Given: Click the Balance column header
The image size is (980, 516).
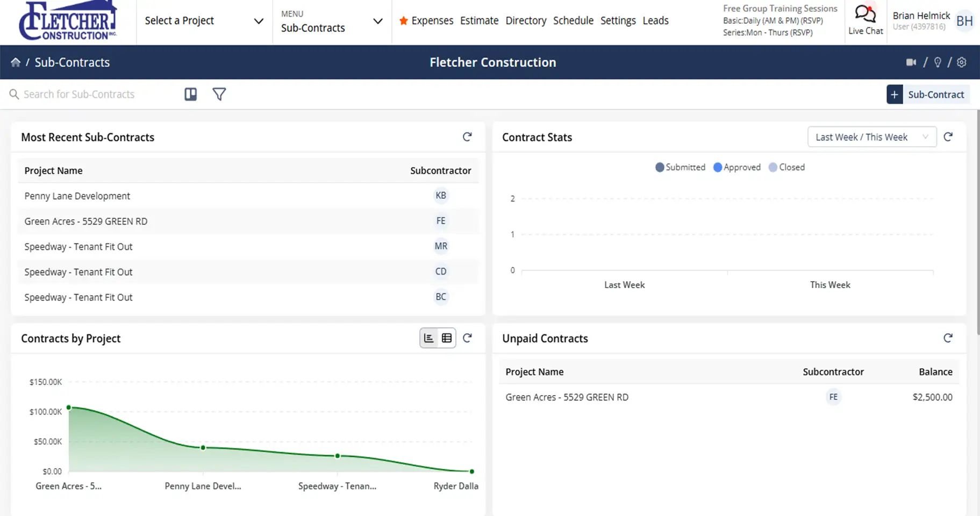Looking at the screenshot, I should [935, 371].
